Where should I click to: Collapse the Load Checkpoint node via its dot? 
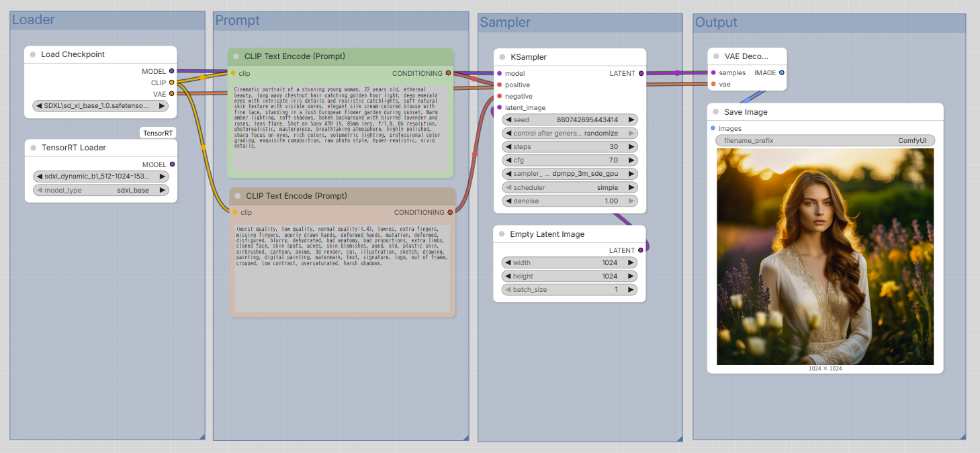point(32,54)
